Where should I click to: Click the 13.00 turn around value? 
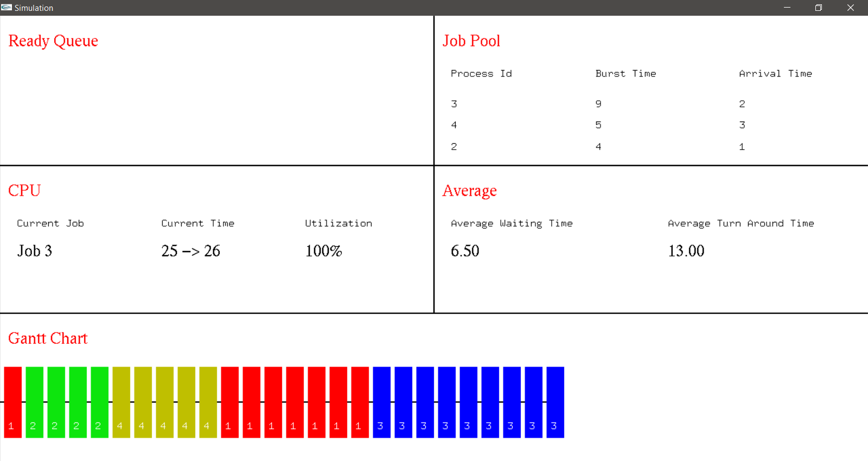tap(686, 251)
